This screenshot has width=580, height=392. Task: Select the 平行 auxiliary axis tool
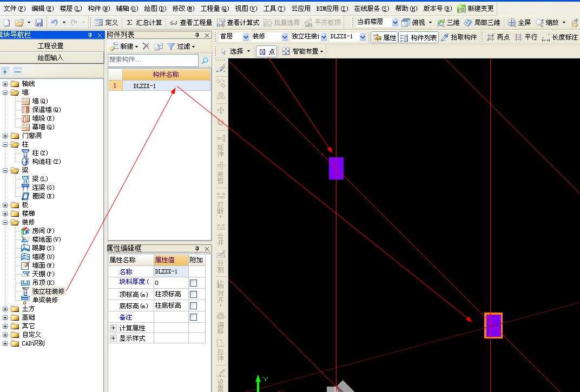point(526,37)
